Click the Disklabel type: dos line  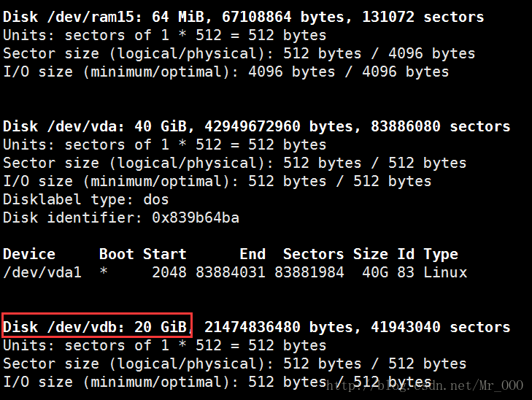click(x=86, y=199)
